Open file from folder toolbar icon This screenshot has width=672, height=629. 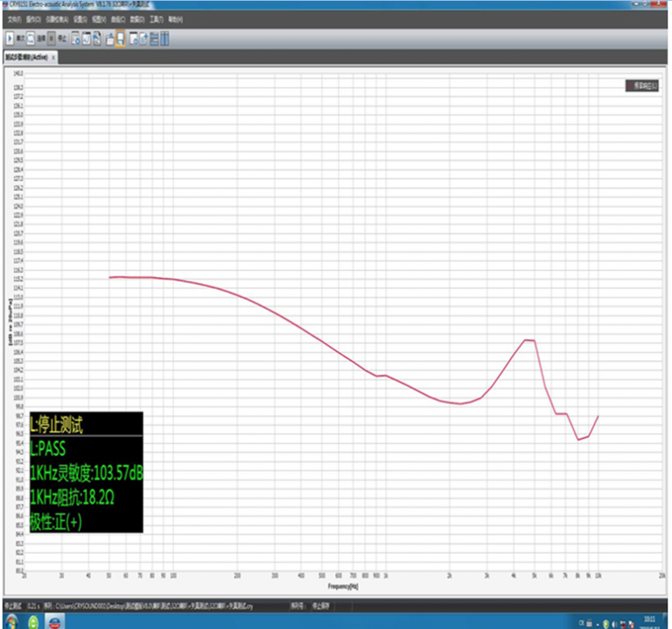point(110,39)
